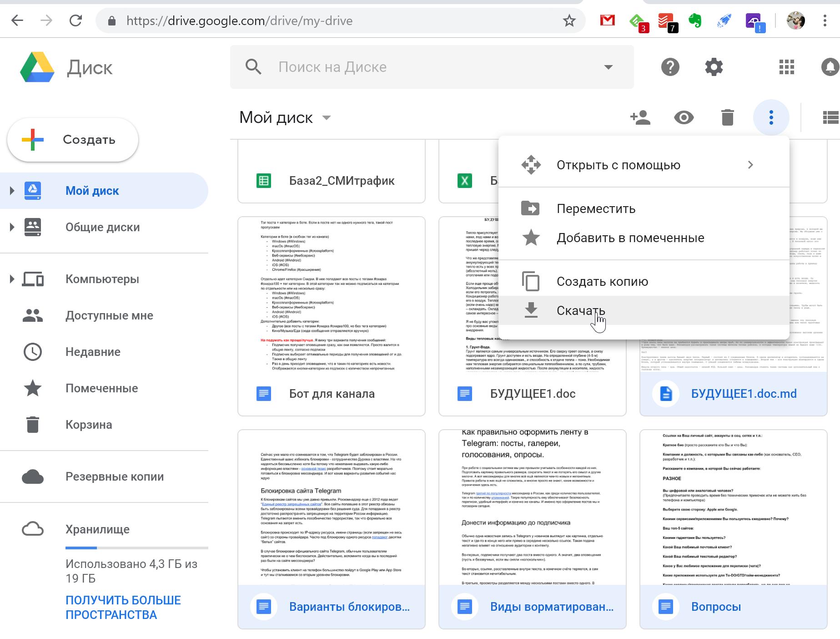The width and height of the screenshot is (840, 639).
Task: Click the more actions three-dot button
Action: coord(771,117)
